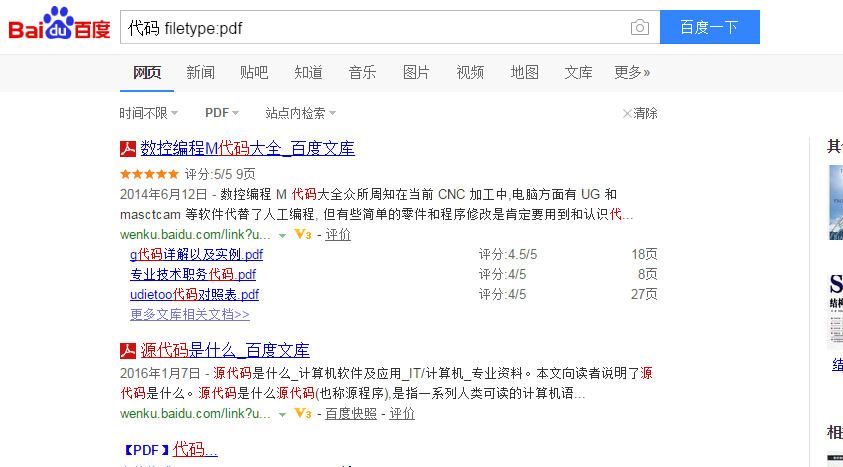This screenshot has width=843, height=467.
Task: Click top thumbnail in right sidebar
Action: (836, 203)
